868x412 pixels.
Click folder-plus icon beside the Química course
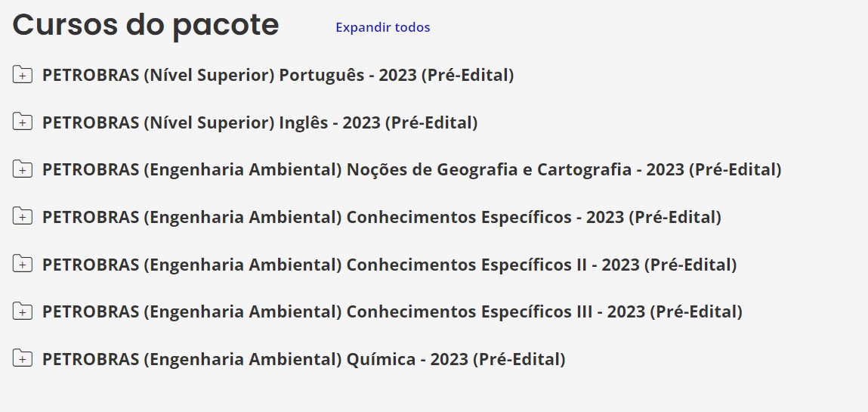coord(23,359)
